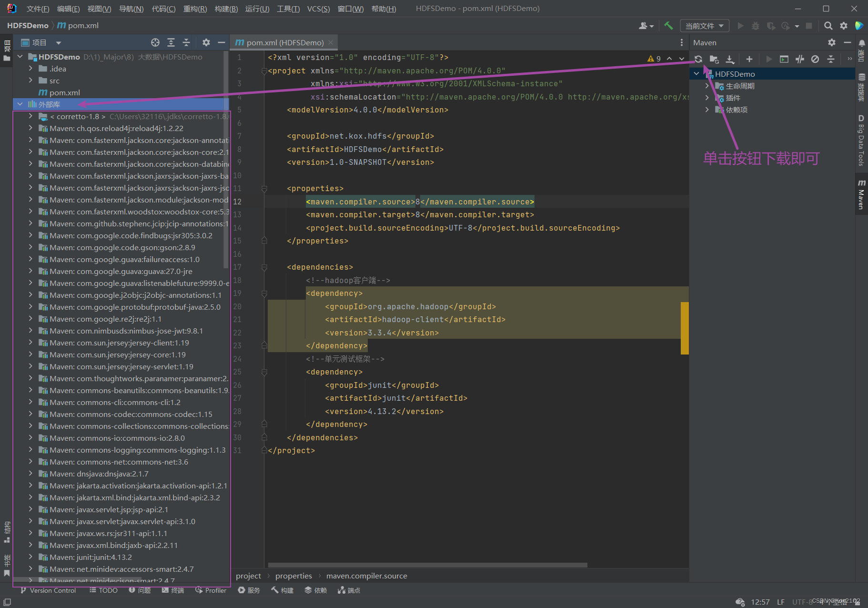The image size is (868, 608).
Task: Click the warnings indicator showing 9
Action: tap(654, 59)
